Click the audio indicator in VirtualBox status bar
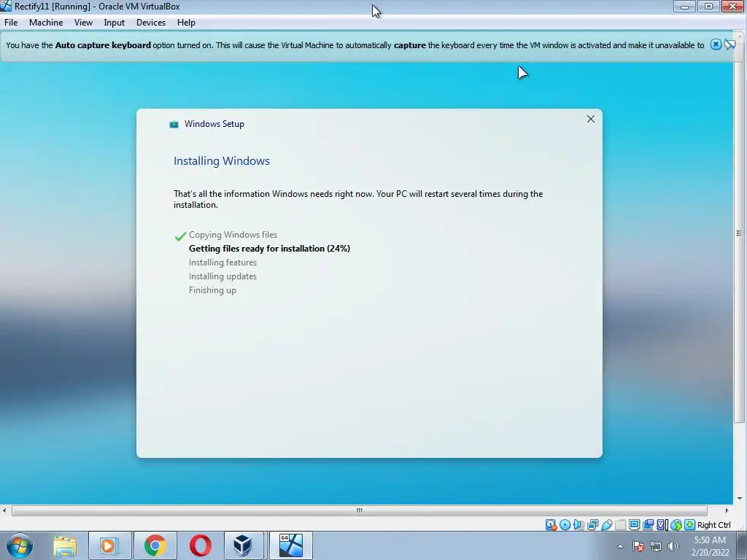 click(578, 525)
